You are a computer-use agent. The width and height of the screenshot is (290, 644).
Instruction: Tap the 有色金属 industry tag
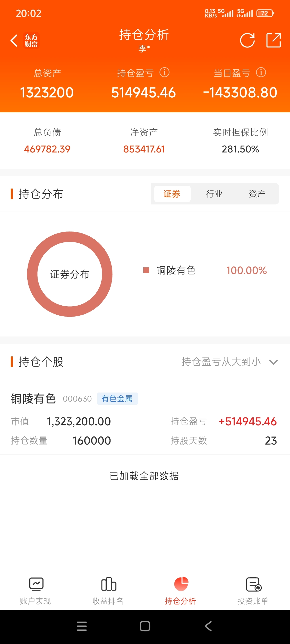(117, 398)
